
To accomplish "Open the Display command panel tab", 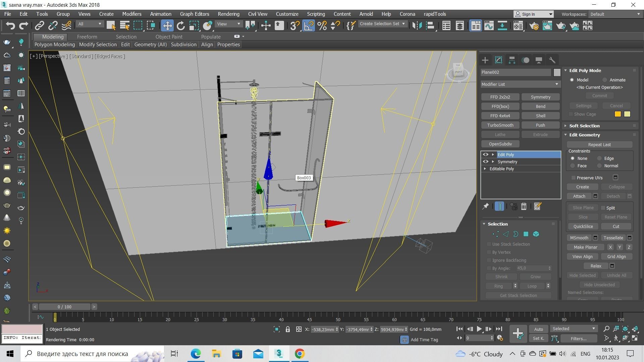I will pyautogui.click(x=539, y=60).
